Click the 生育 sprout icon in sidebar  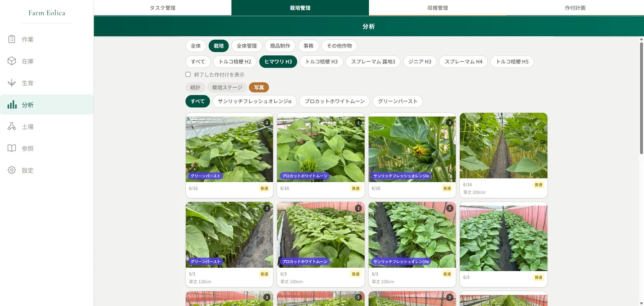(x=12, y=83)
